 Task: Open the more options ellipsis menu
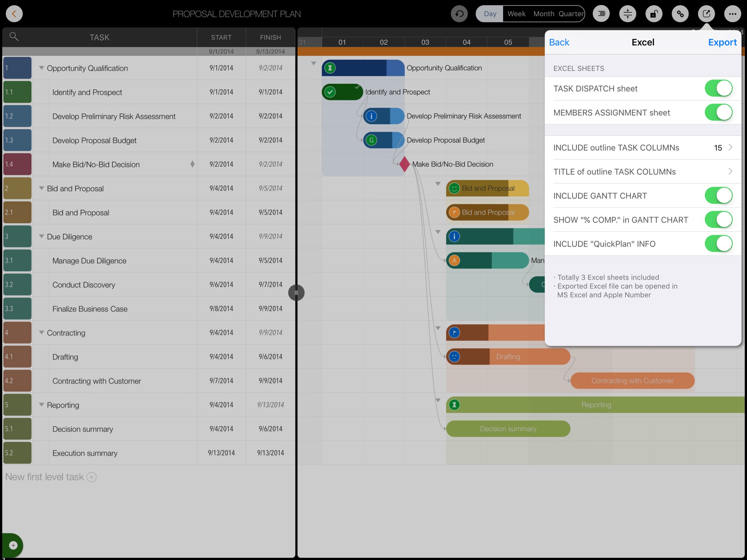[732, 14]
